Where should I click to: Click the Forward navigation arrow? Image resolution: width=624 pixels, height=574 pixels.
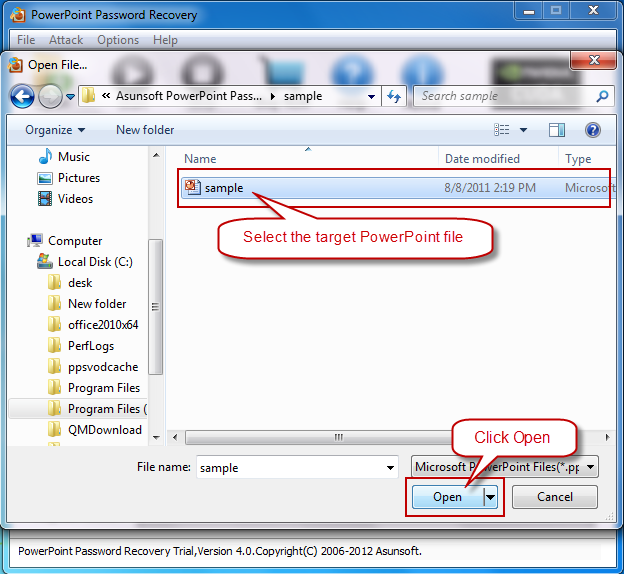(x=50, y=96)
